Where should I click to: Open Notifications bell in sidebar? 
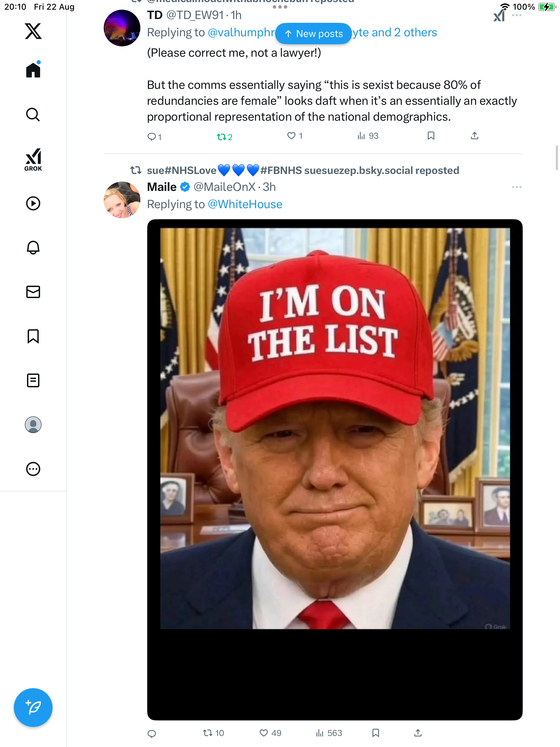point(33,248)
